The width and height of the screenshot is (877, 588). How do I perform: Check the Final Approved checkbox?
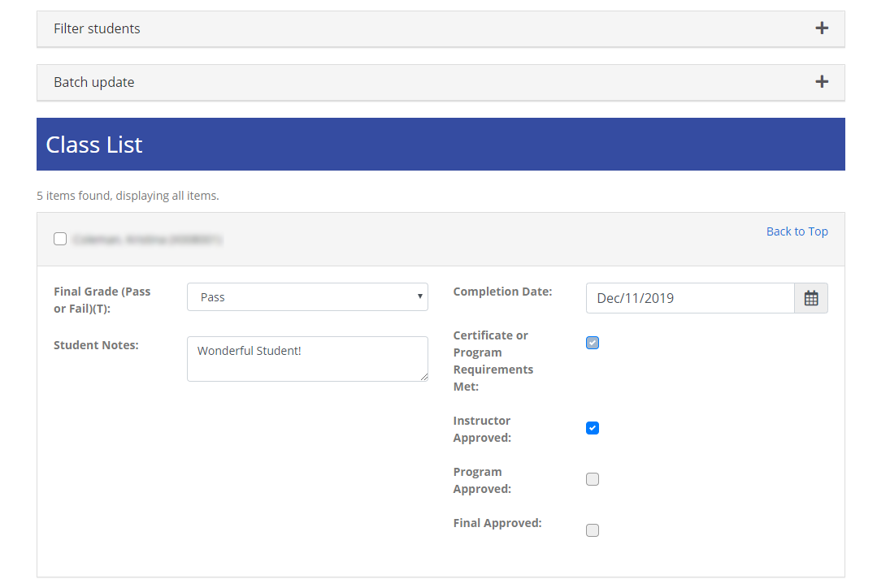pyautogui.click(x=593, y=530)
